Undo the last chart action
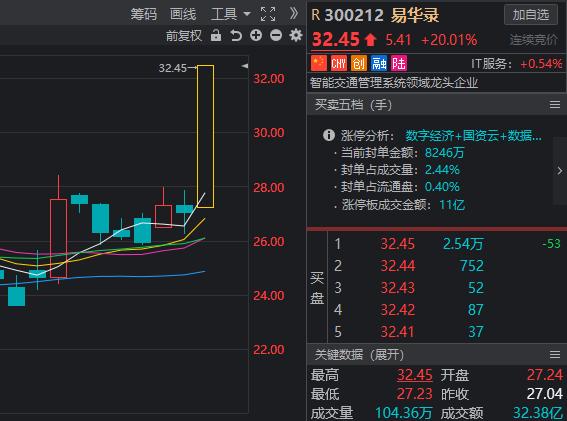 pyautogui.click(x=236, y=35)
